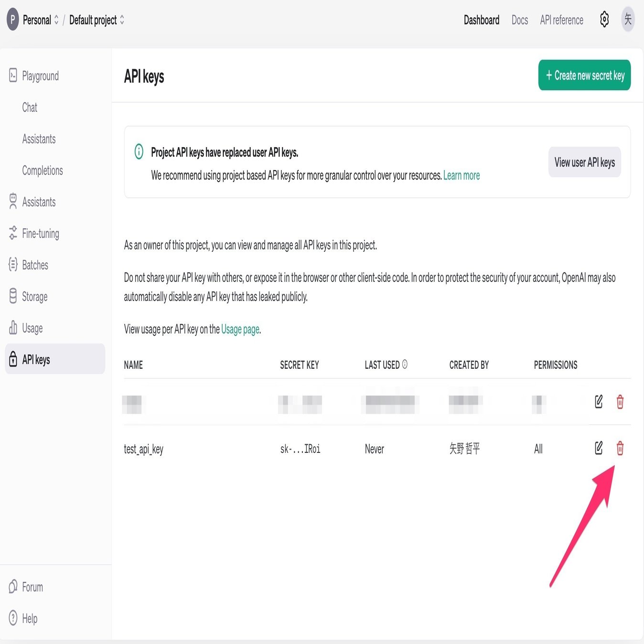Screen dimensions: 644x644
Task: Click the Personal organization avatar icon
Action: tap(13, 20)
